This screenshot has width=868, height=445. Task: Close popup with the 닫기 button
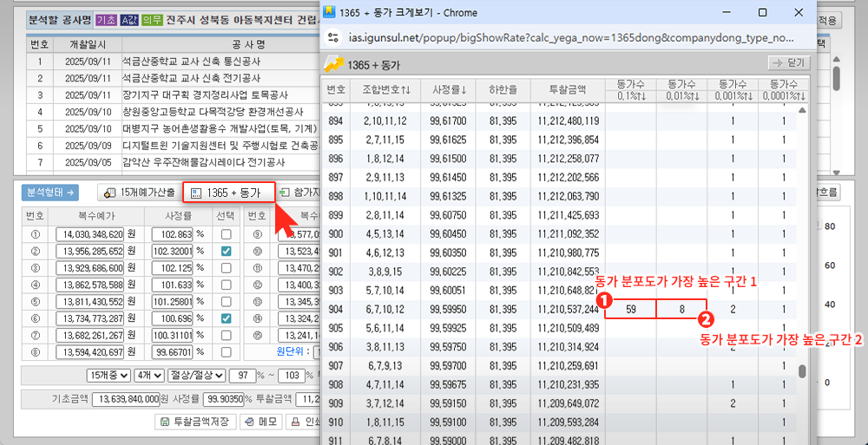tap(789, 63)
